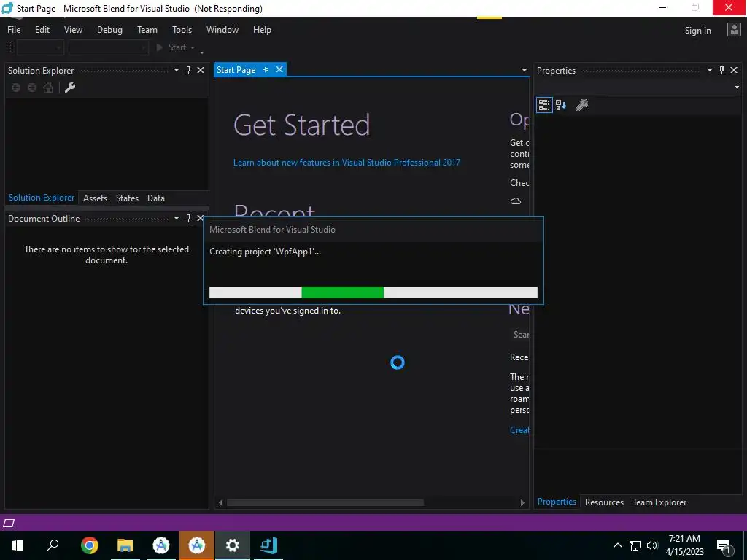Open Google Chrome from taskbar
The image size is (747, 560).
(x=89, y=545)
